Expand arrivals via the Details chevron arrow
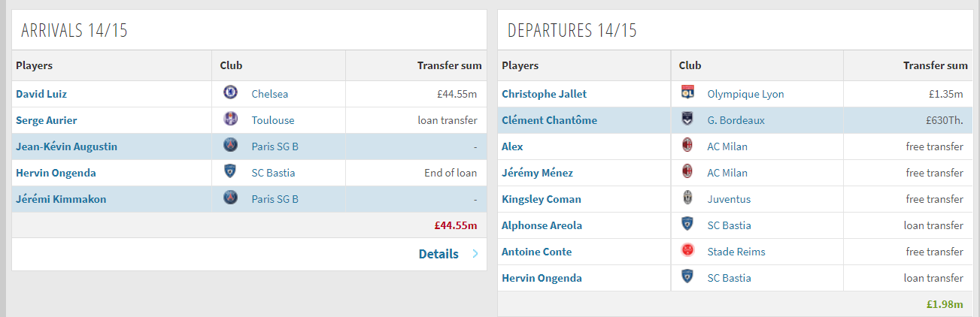The image size is (980, 317). tap(475, 254)
